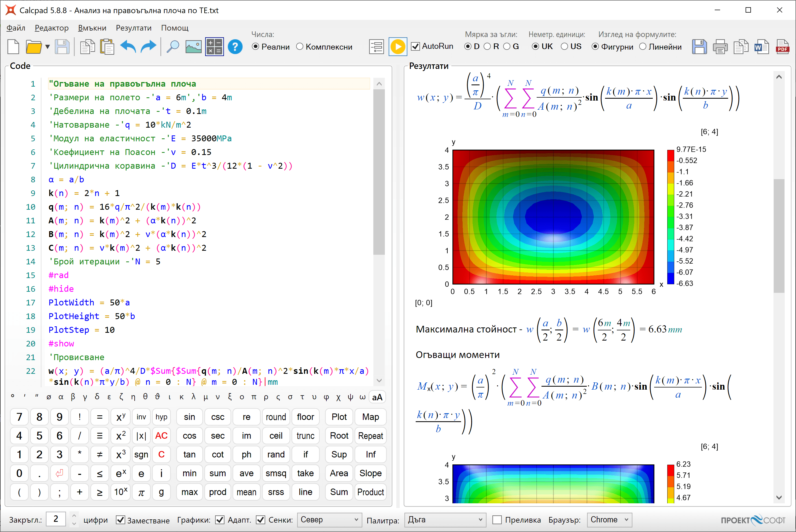Save results with right floppy disk icon
Image resolution: width=796 pixels, height=532 pixels.
tap(699, 47)
